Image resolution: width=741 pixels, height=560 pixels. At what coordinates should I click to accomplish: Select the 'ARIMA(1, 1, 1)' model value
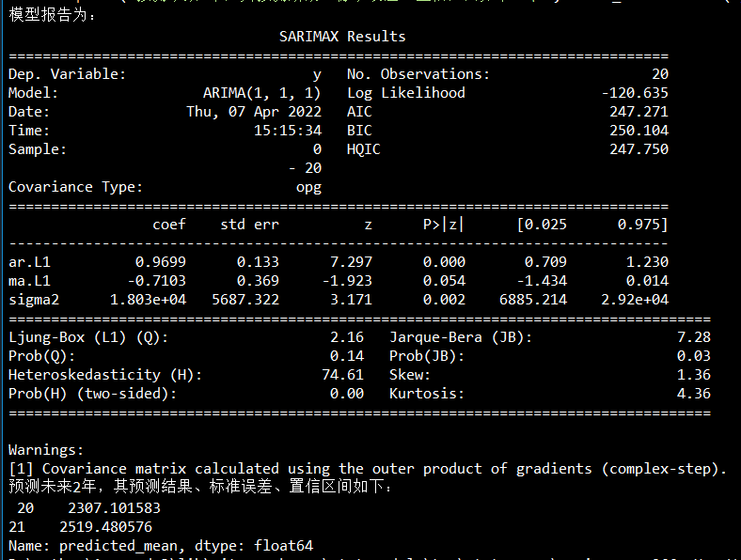point(261,93)
